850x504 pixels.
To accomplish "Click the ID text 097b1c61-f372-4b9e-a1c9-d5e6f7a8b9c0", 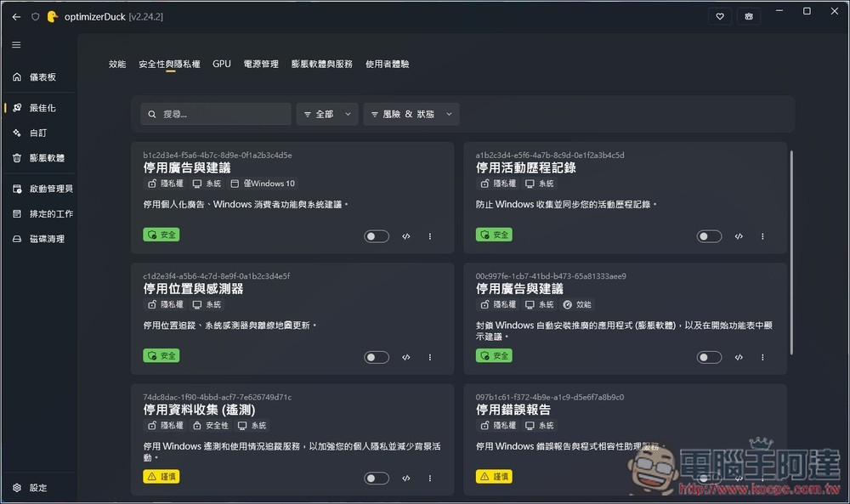I will tap(550, 397).
